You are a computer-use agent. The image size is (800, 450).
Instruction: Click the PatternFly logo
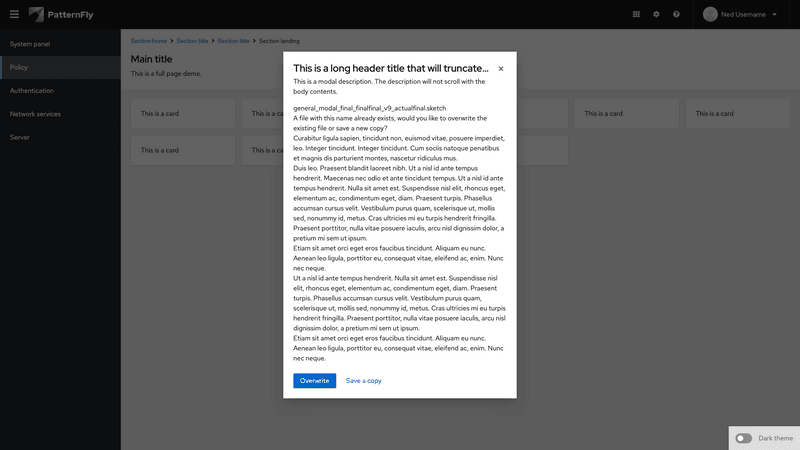pos(64,14)
